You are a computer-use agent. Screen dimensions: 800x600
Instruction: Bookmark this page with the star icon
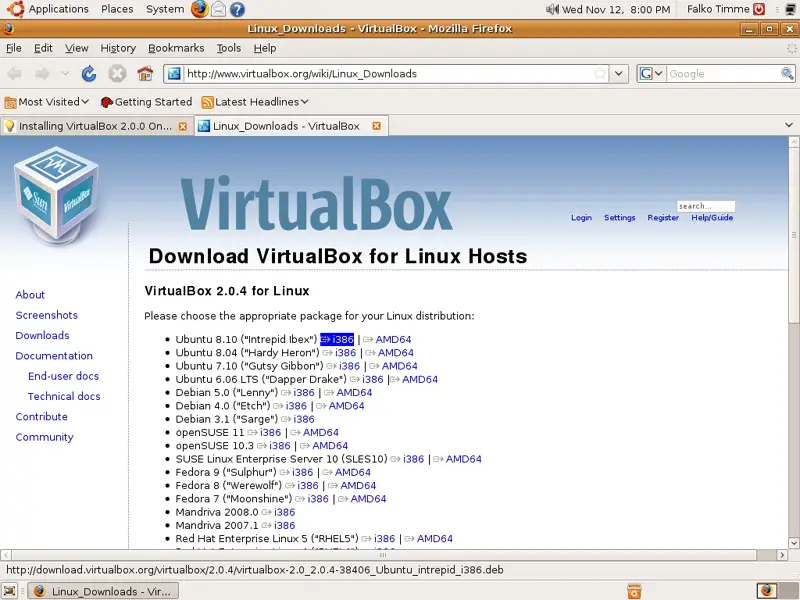tap(600, 73)
